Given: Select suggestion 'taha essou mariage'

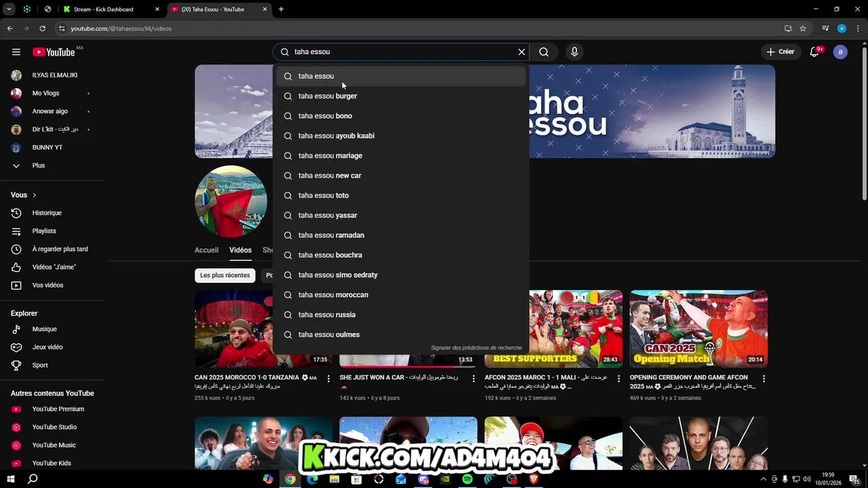Looking at the screenshot, I should pyautogui.click(x=401, y=156).
